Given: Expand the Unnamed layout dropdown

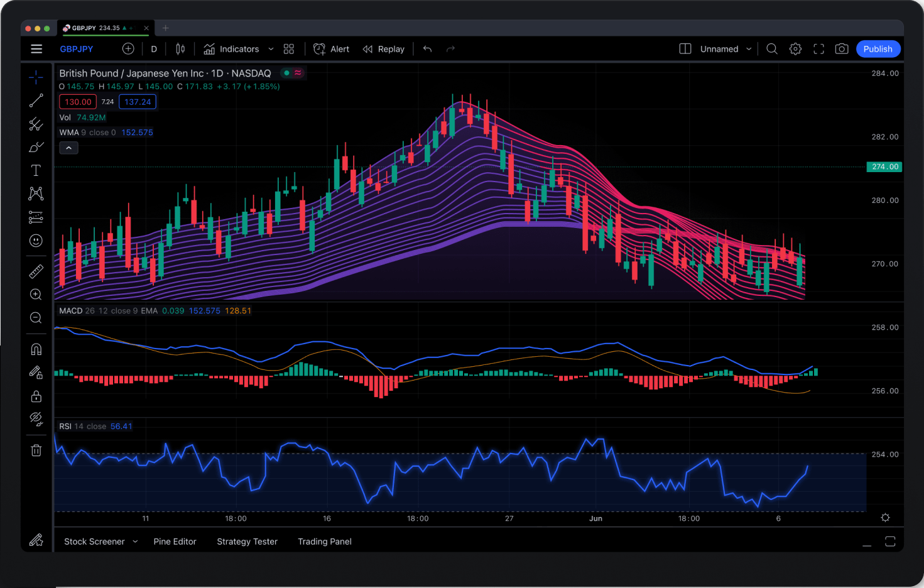Looking at the screenshot, I should 749,49.
